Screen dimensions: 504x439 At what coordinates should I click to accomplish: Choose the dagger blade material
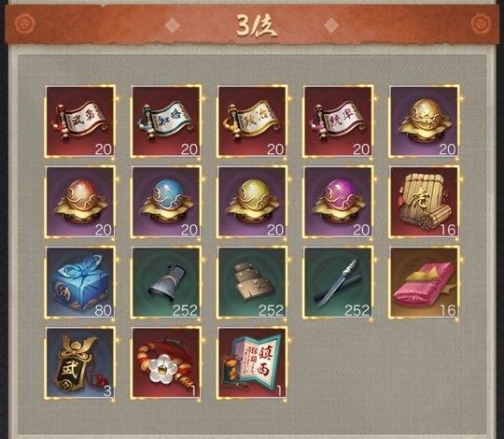click(338, 282)
